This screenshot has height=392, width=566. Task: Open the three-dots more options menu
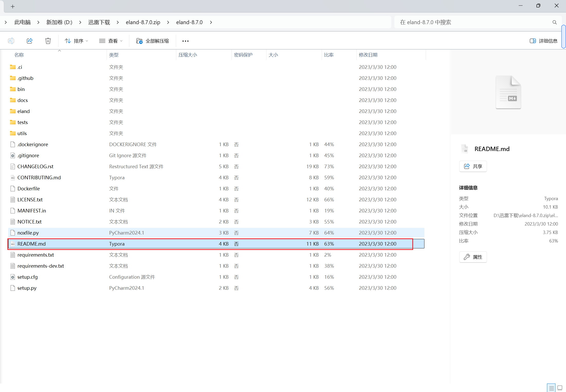click(185, 41)
